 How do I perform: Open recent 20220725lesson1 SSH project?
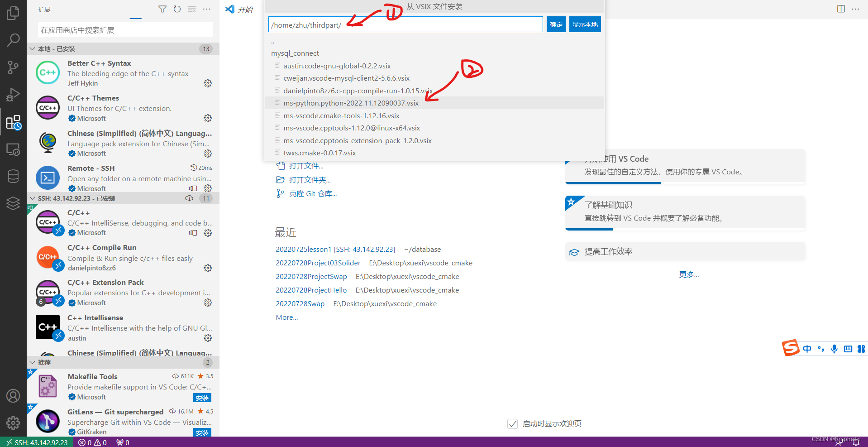(x=335, y=250)
